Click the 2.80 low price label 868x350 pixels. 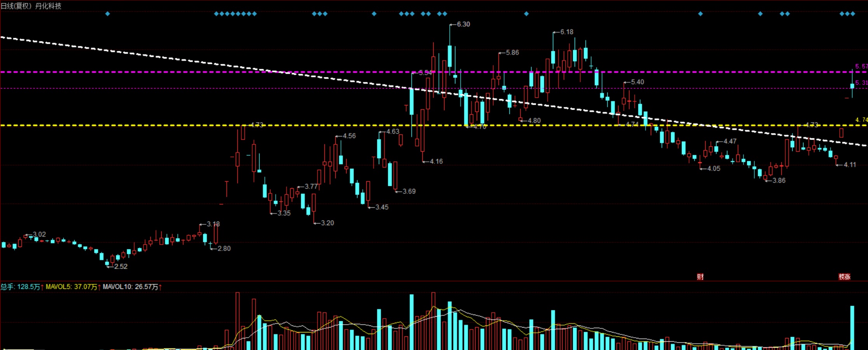click(224, 248)
